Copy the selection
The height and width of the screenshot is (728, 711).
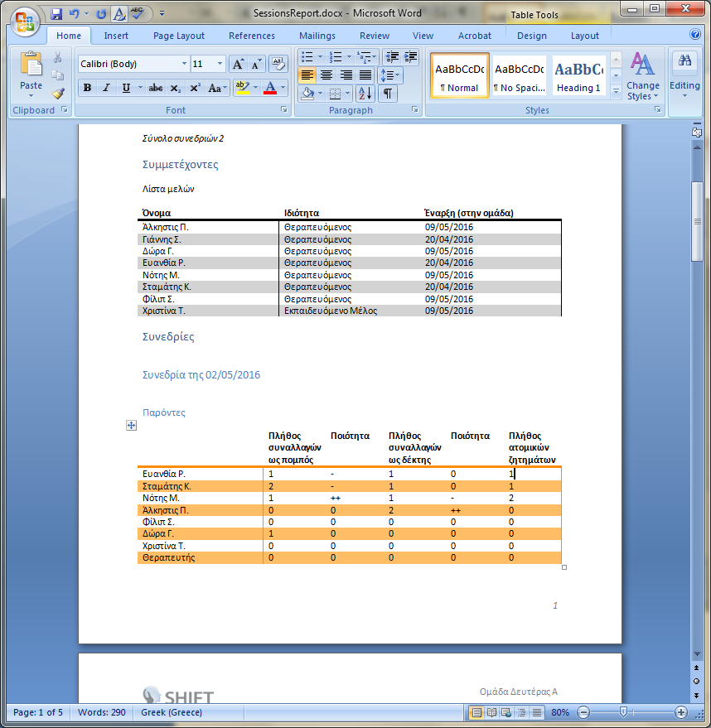click(x=57, y=75)
